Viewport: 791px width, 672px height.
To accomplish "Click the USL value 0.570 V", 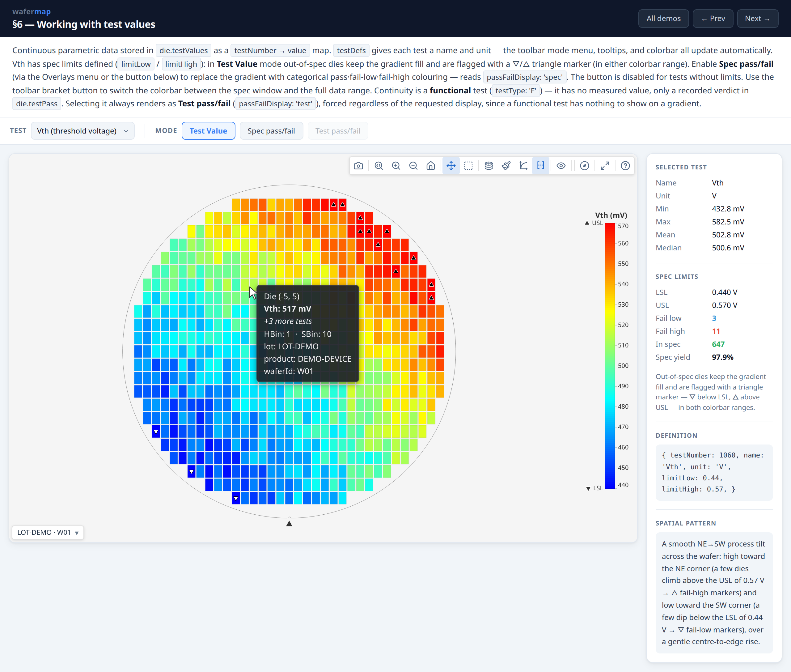I will [x=725, y=305].
